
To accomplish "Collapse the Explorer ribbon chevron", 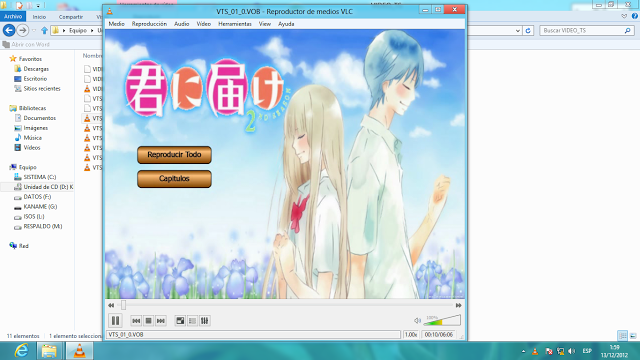I will pos(624,16).
